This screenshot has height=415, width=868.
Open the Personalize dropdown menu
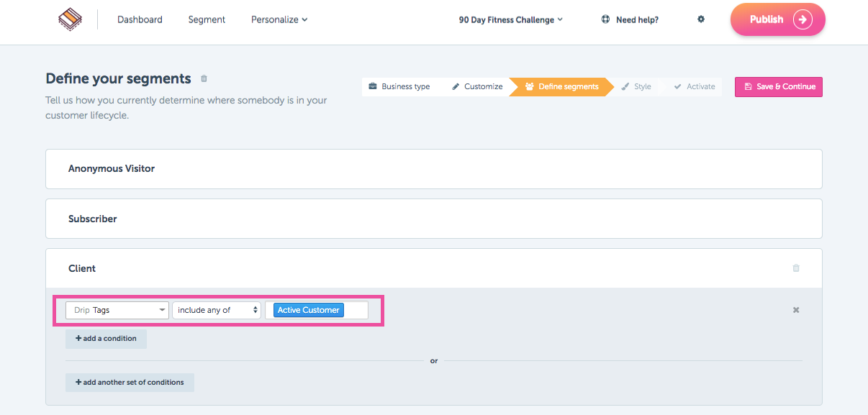(x=279, y=19)
